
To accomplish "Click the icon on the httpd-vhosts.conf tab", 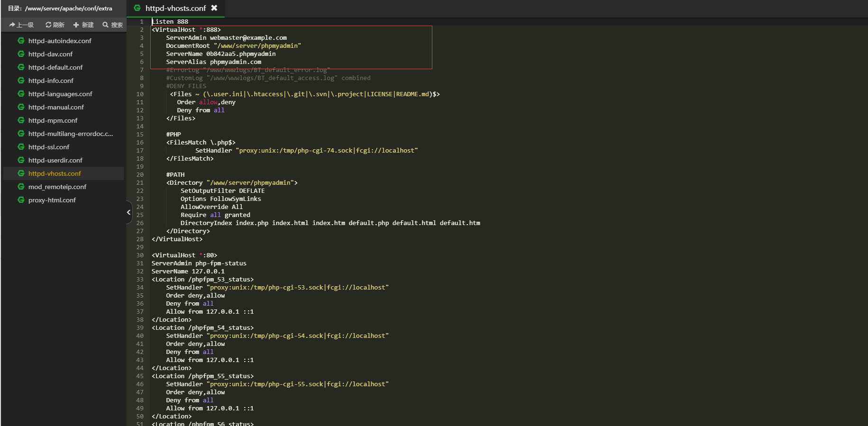I will pyautogui.click(x=137, y=8).
